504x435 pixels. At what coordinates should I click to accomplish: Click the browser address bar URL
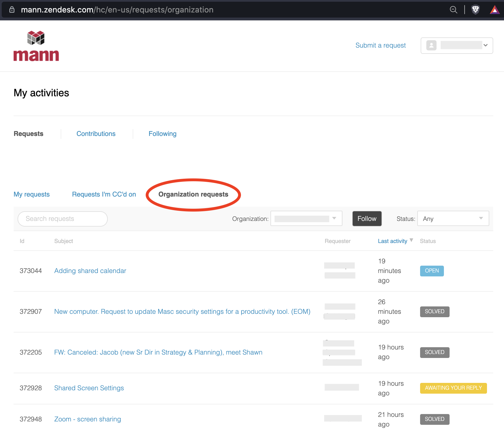click(x=117, y=10)
